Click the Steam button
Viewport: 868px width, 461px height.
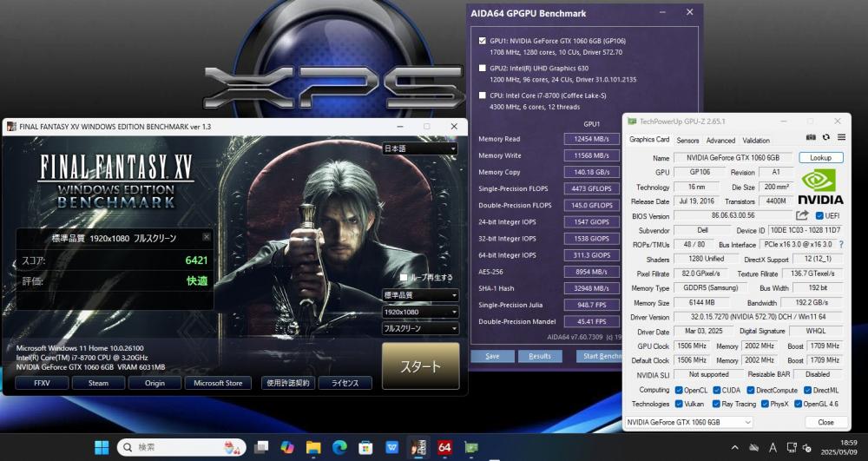99,383
